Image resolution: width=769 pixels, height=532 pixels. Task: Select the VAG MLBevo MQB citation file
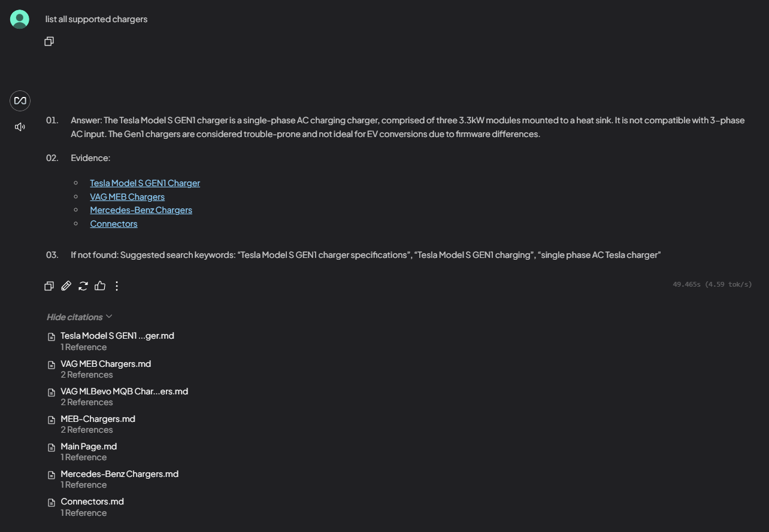coord(124,391)
